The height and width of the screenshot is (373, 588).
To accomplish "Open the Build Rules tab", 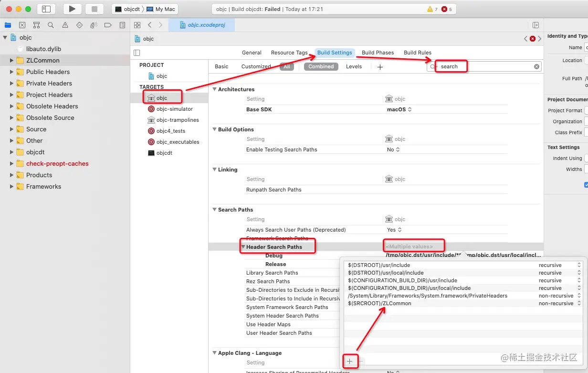I will [418, 53].
